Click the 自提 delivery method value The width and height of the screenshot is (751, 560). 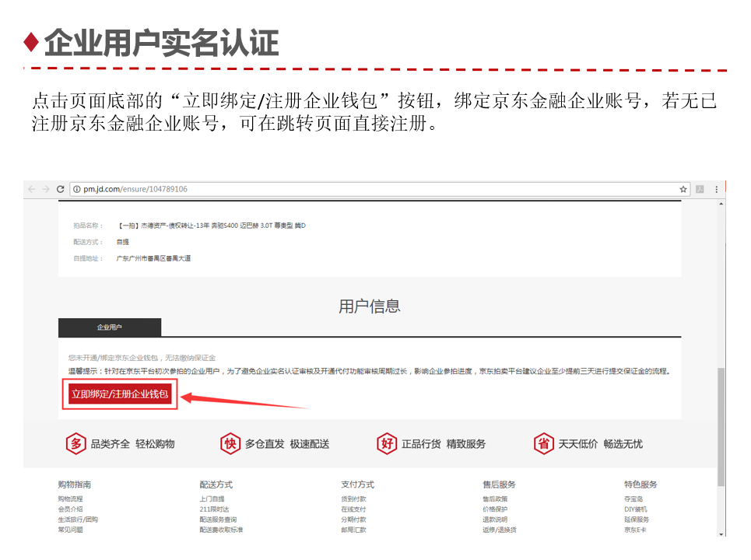click(123, 242)
